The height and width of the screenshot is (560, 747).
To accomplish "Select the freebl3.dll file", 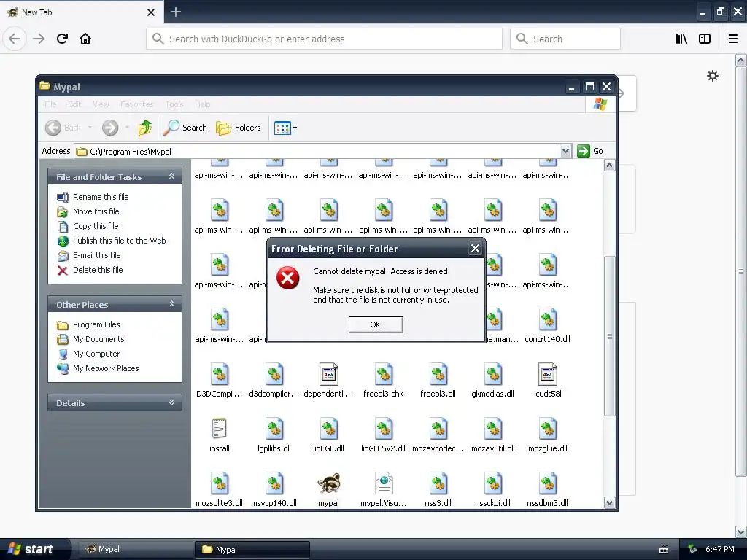I will 438,381.
